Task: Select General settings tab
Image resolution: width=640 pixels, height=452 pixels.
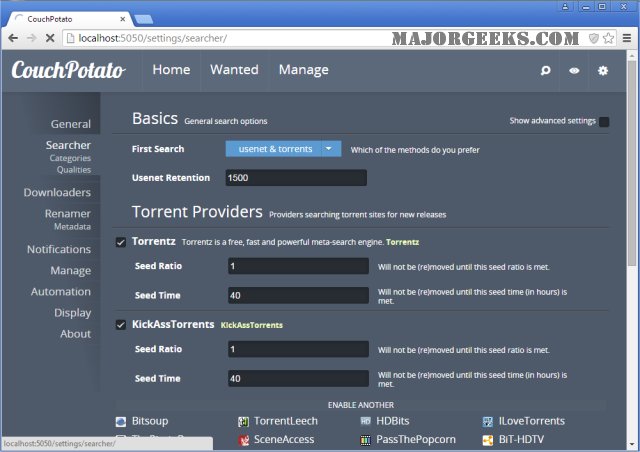Action: (x=71, y=124)
